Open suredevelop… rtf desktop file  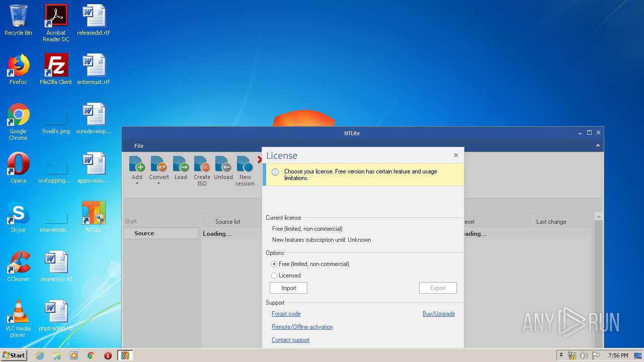pyautogui.click(x=94, y=119)
